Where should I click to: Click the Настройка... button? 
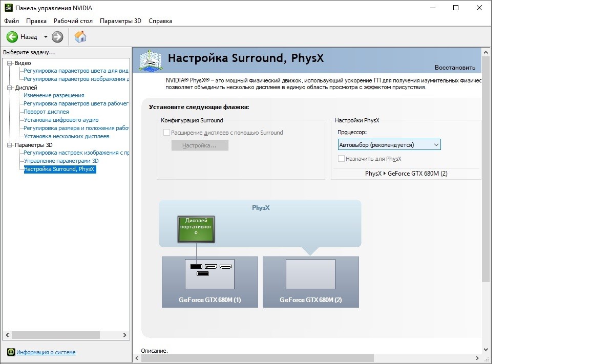coord(200,145)
